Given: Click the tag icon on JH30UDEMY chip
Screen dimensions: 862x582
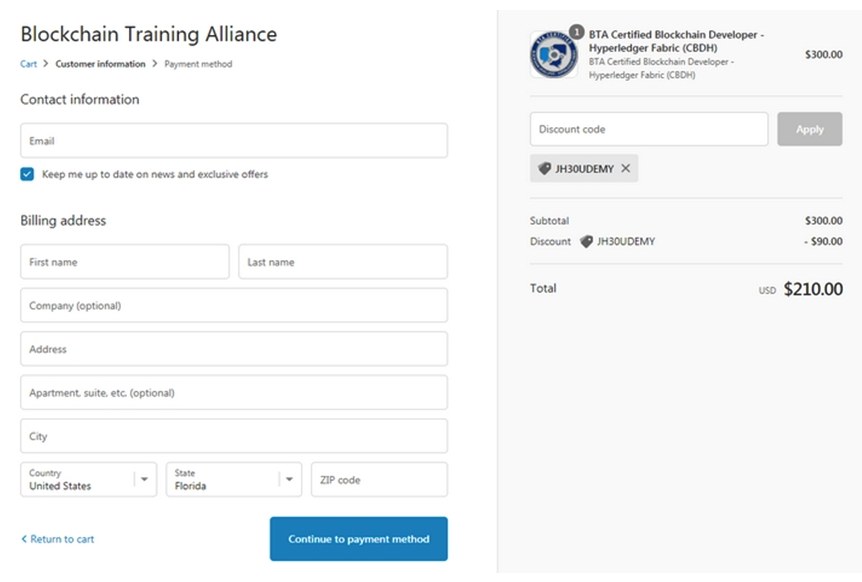Looking at the screenshot, I should 544,169.
